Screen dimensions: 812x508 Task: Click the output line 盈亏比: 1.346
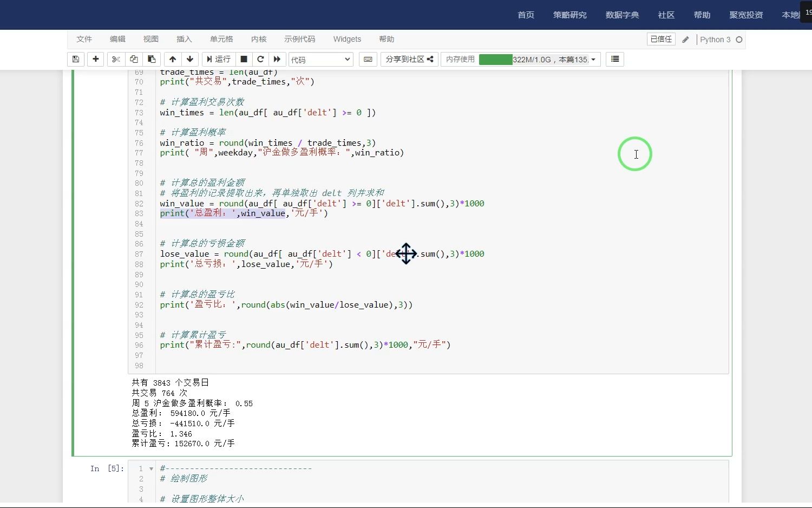[162, 434]
